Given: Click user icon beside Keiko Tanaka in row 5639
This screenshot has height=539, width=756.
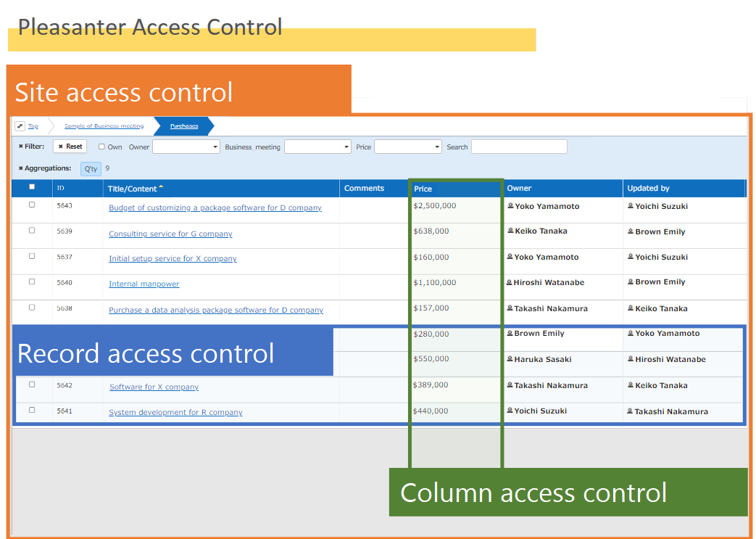Looking at the screenshot, I should click(x=510, y=231).
